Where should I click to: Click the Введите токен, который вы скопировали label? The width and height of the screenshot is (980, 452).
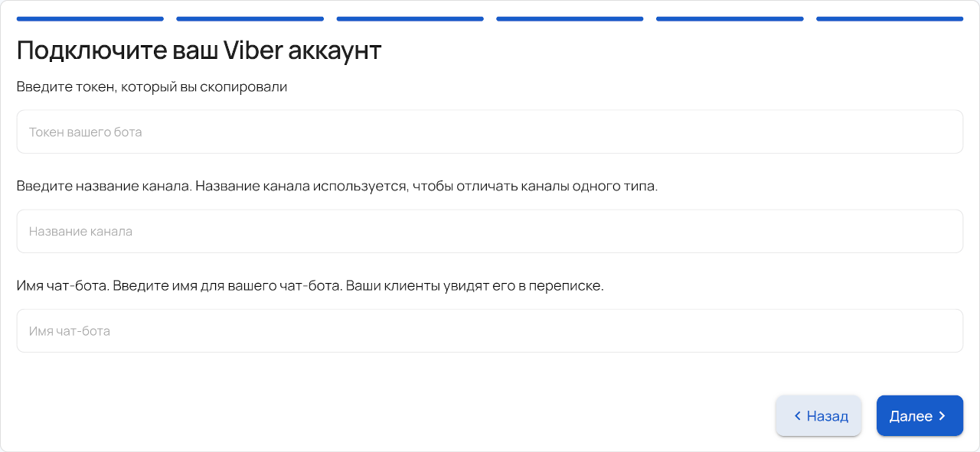tap(152, 87)
